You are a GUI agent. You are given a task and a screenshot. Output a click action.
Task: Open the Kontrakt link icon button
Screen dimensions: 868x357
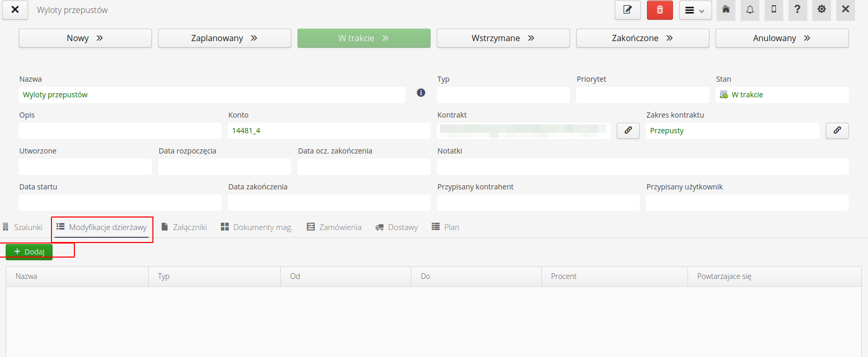pos(628,131)
